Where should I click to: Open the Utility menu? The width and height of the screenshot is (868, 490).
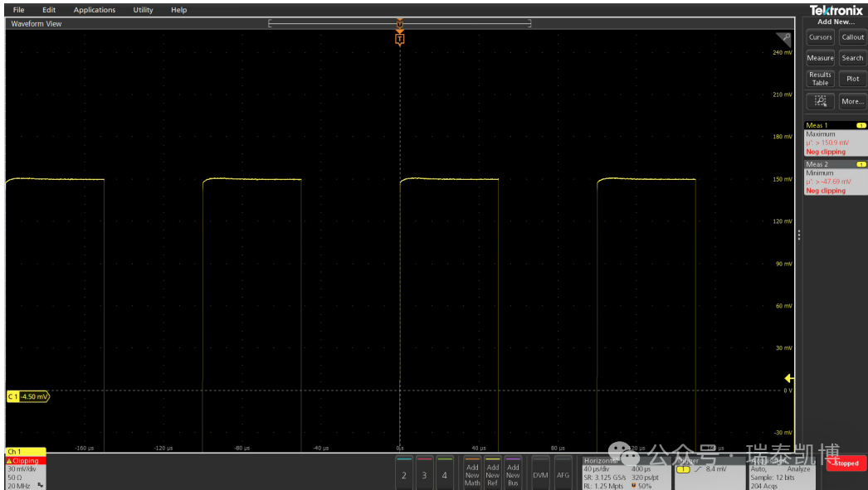coord(143,10)
